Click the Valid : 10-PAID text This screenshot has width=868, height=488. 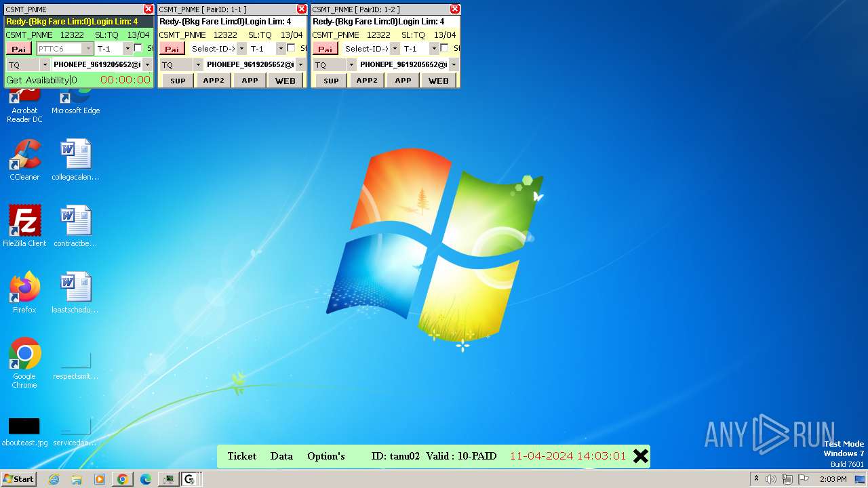pyautogui.click(x=461, y=456)
